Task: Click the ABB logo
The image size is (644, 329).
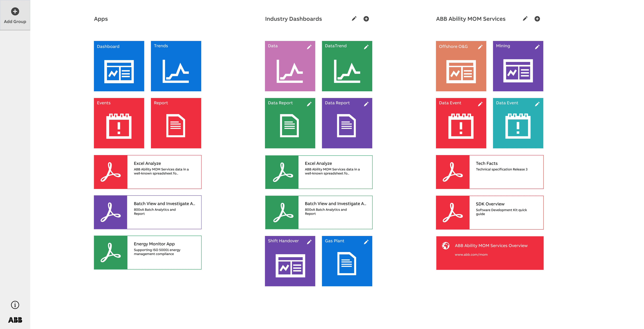Action: (15, 320)
